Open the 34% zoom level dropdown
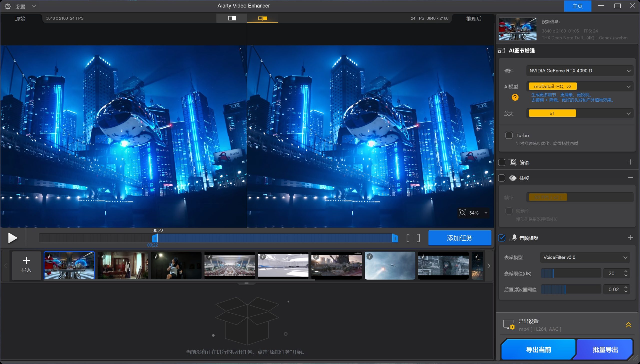 (x=485, y=213)
